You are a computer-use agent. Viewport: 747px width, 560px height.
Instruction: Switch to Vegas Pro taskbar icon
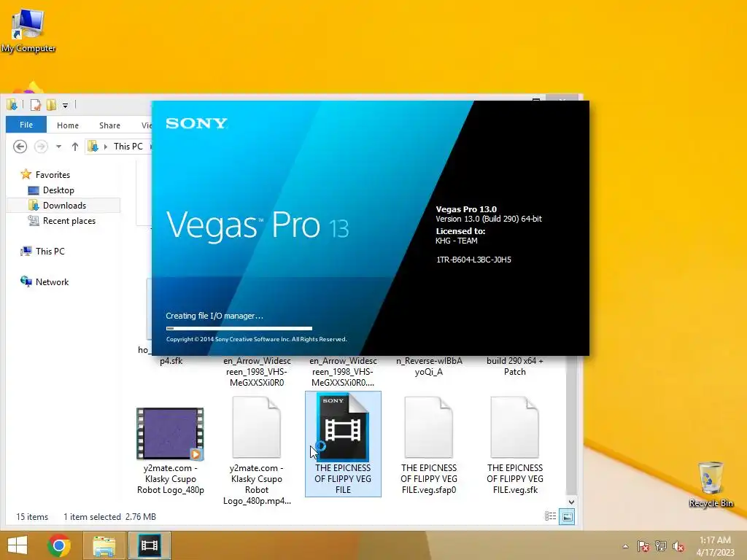tap(149, 545)
